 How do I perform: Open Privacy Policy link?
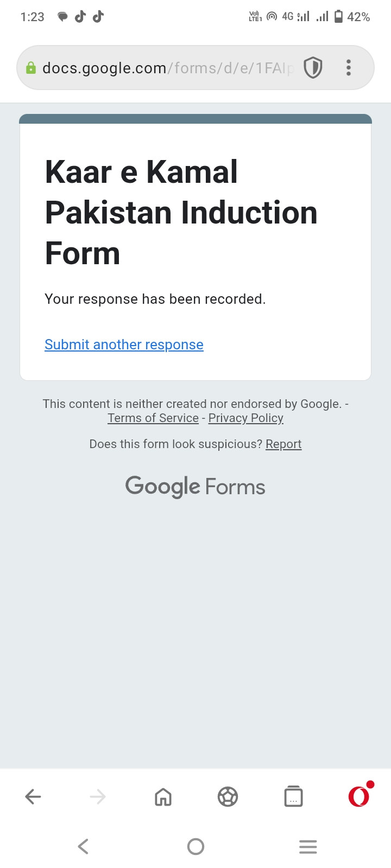[245, 418]
